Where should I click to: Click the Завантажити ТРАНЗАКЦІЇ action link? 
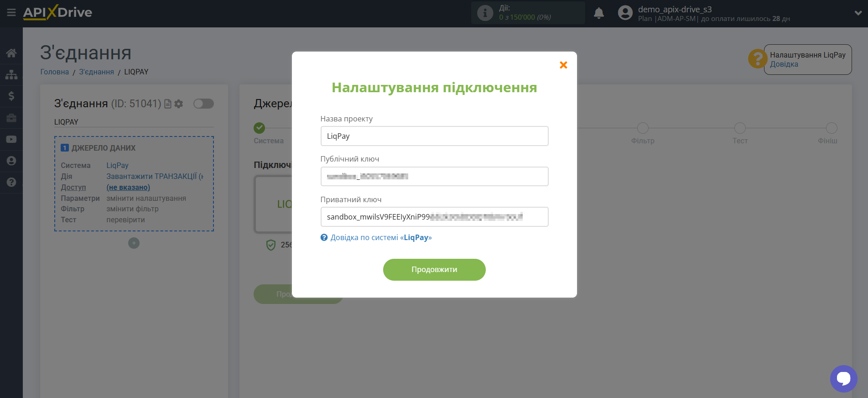(x=155, y=176)
